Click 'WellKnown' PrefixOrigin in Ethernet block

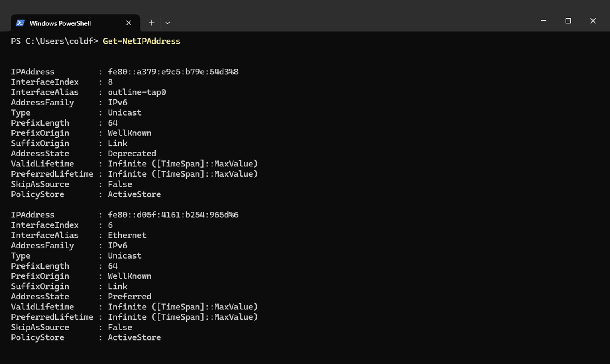point(130,276)
